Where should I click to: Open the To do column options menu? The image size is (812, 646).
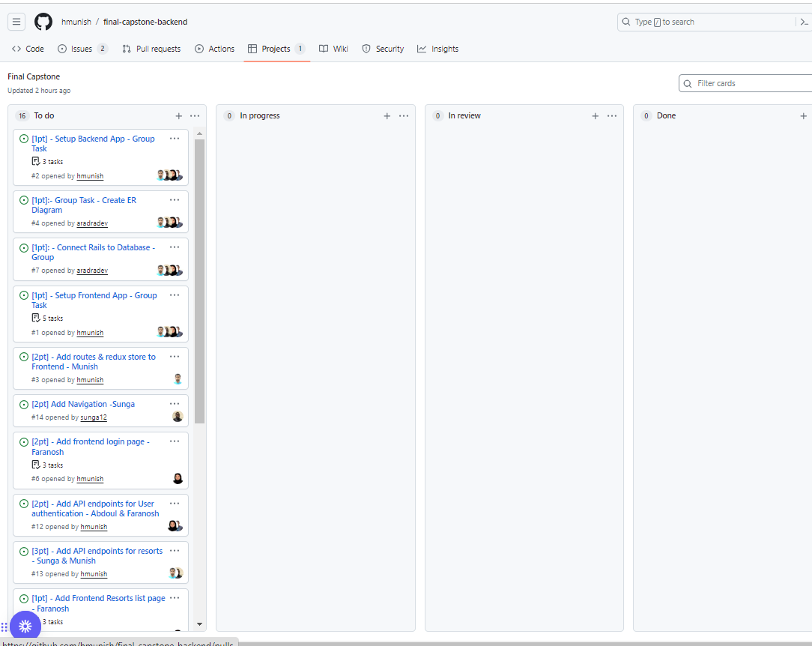point(194,116)
